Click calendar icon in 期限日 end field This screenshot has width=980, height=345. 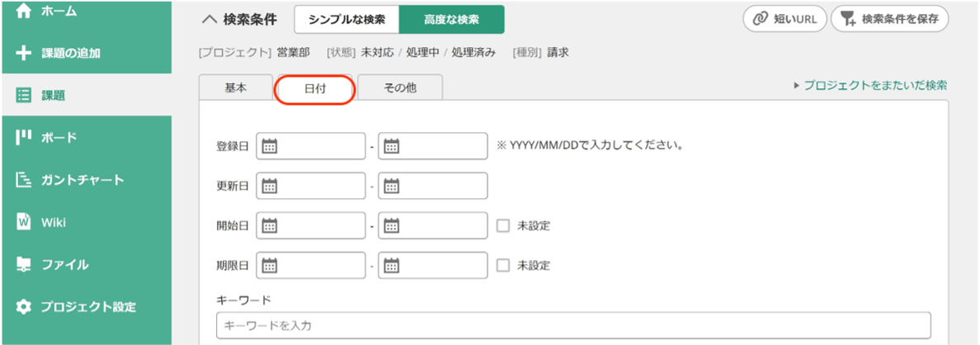(391, 266)
